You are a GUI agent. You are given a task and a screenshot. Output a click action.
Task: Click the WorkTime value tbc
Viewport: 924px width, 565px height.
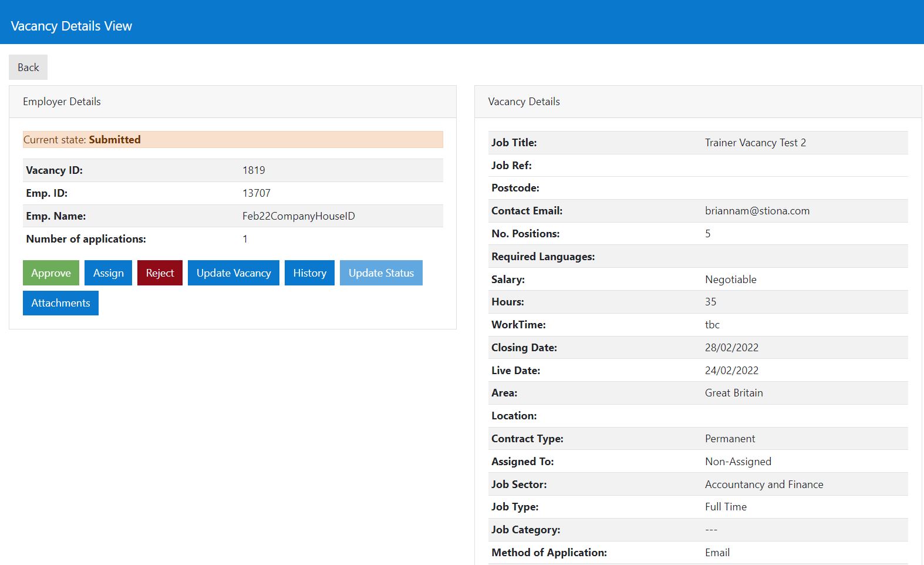[712, 325]
